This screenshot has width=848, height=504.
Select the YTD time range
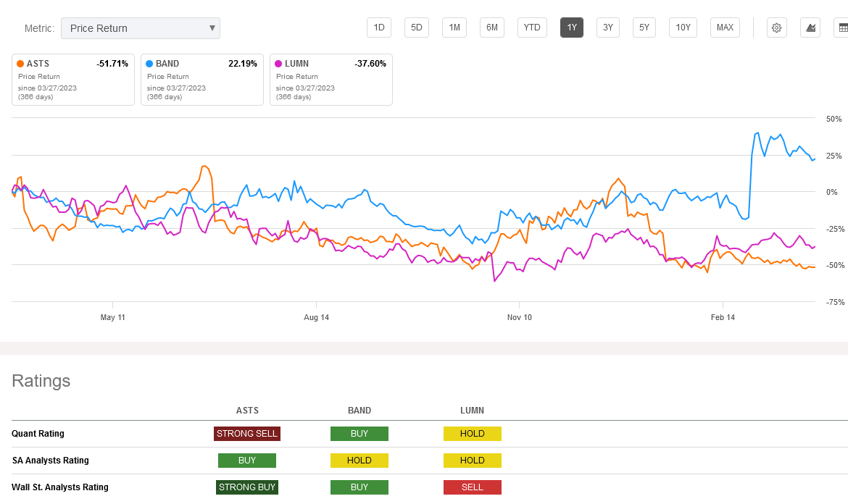click(532, 28)
